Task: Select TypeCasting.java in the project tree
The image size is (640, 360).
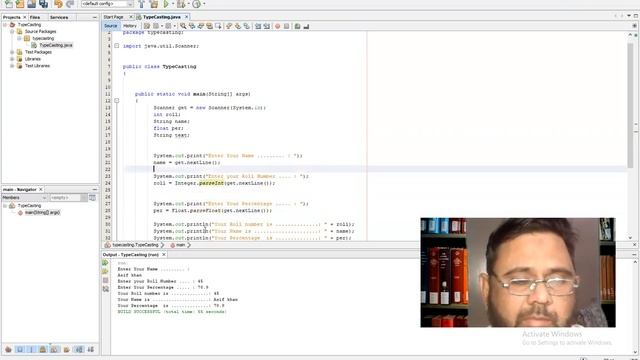Action: (x=56, y=45)
